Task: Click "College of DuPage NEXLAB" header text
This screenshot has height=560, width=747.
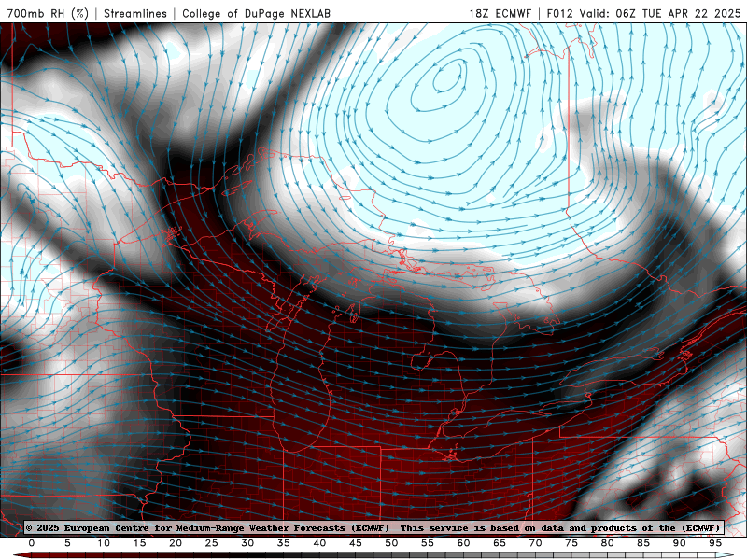Action: click(256, 13)
